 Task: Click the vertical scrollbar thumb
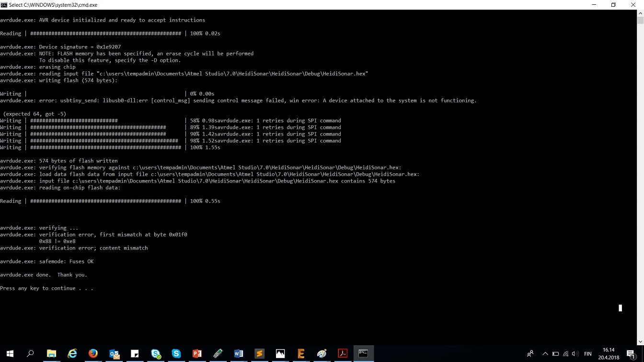640,21
